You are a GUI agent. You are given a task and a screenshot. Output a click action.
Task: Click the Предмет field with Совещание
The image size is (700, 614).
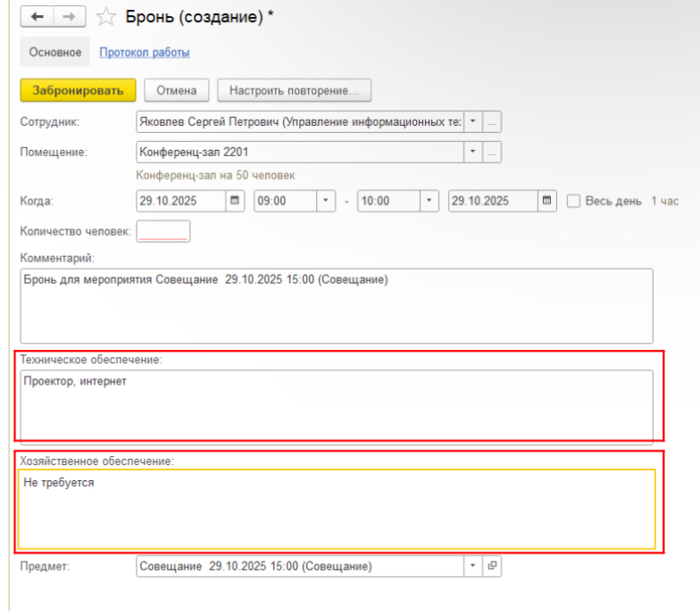coord(300,566)
